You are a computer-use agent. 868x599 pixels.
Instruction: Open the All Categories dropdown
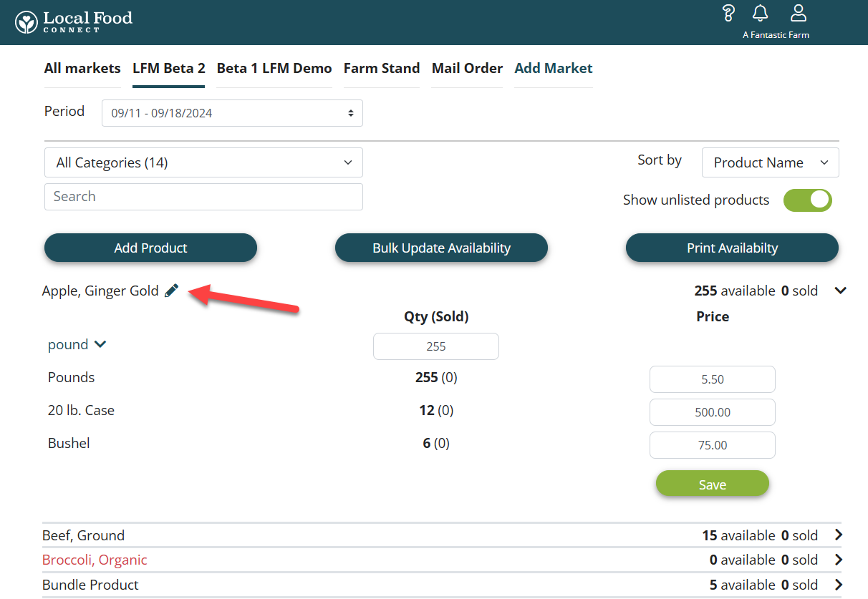pos(203,162)
